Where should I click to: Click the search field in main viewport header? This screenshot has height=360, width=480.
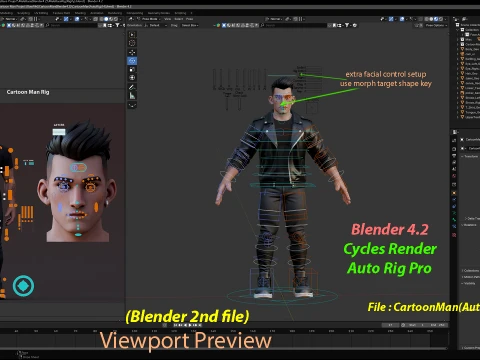click(x=294, y=25)
